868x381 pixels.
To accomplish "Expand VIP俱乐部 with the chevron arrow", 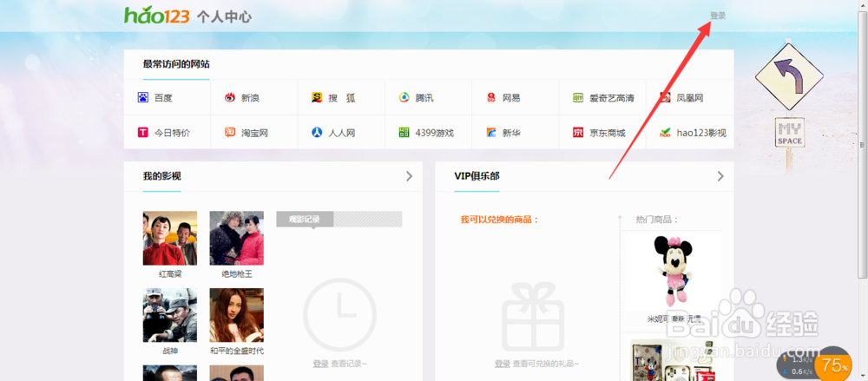I will (720, 176).
